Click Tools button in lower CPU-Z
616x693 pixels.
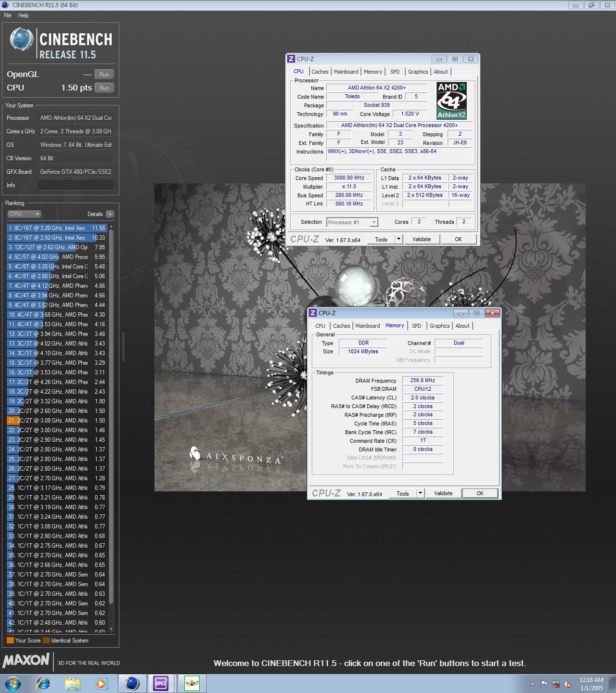click(403, 493)
